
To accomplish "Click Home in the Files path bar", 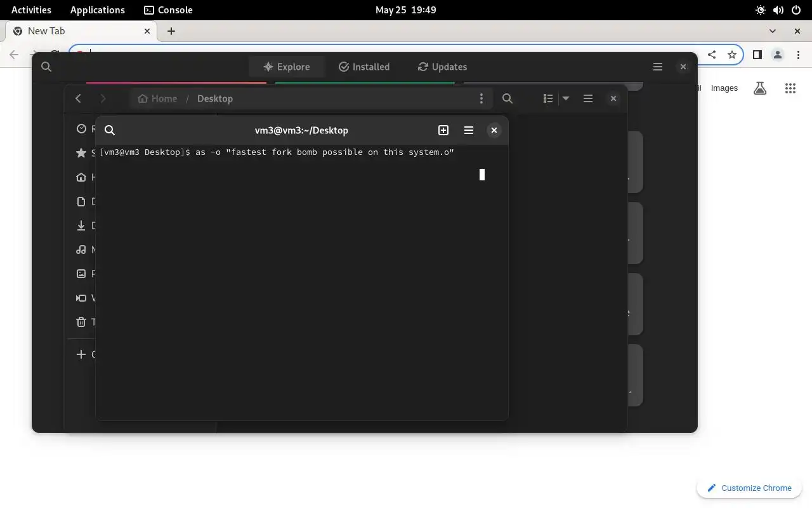I will tap(157, 98).
